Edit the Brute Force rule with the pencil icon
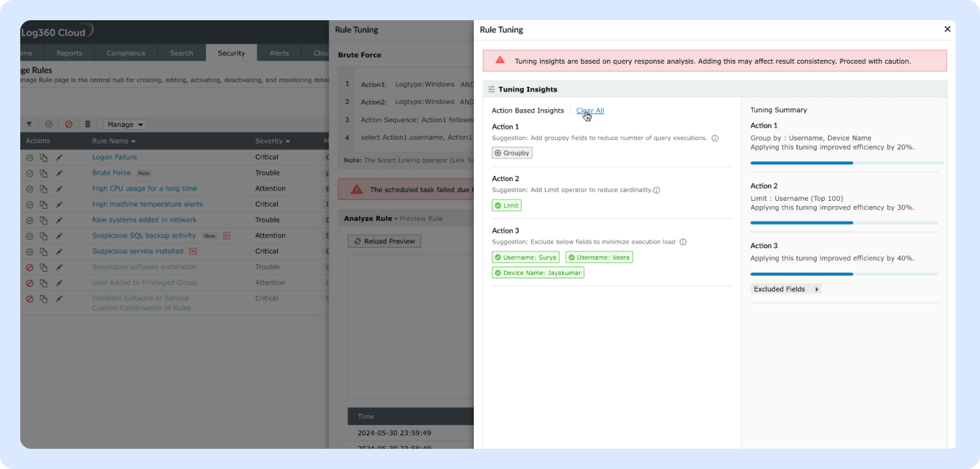Screen dimensions: 980x469 pyautogui.click(x=59, y=173)
